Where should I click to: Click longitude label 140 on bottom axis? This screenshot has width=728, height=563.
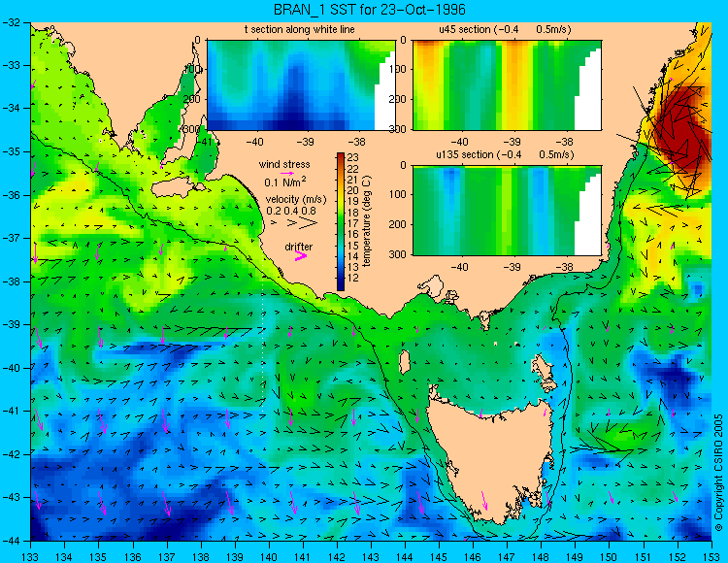268,557
